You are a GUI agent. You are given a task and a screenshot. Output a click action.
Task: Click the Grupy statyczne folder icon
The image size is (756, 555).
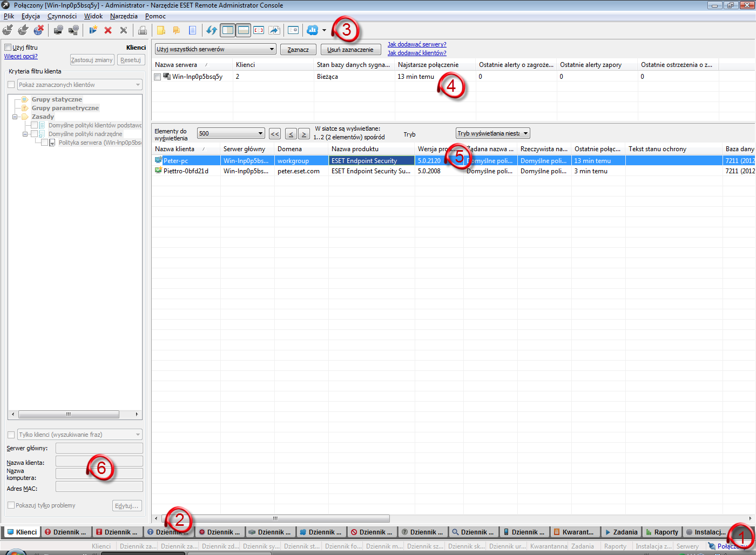24,99
